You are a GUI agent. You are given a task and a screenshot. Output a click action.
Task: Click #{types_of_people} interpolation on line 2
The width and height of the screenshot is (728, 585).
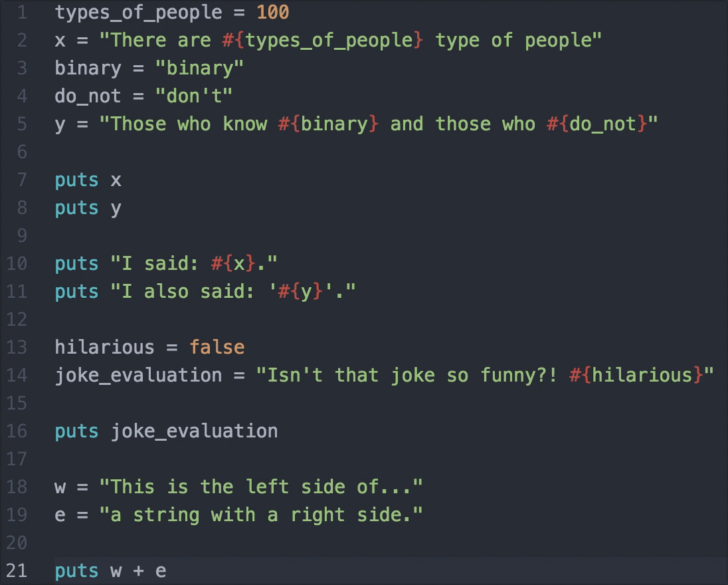pos(323,41)
